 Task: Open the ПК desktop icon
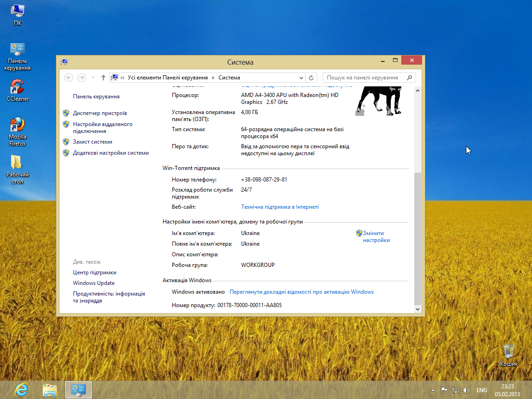coord(17,15)
